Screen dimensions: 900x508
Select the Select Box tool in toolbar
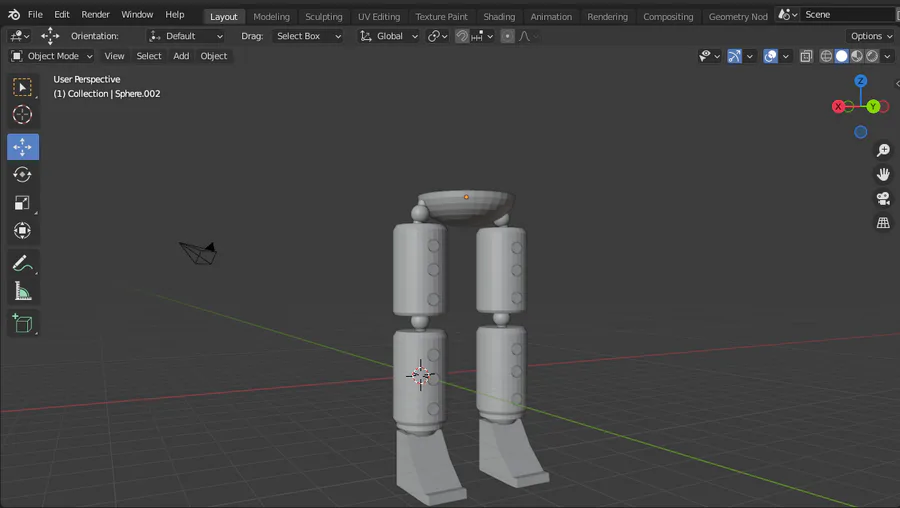22,87
